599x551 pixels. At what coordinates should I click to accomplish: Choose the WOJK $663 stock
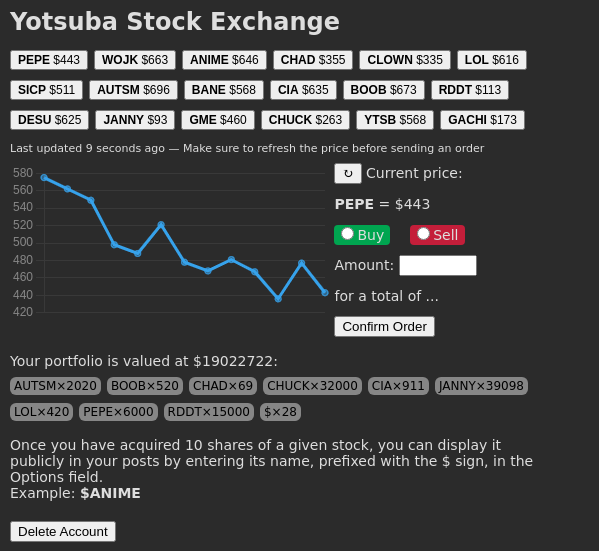tap(135, 60)
